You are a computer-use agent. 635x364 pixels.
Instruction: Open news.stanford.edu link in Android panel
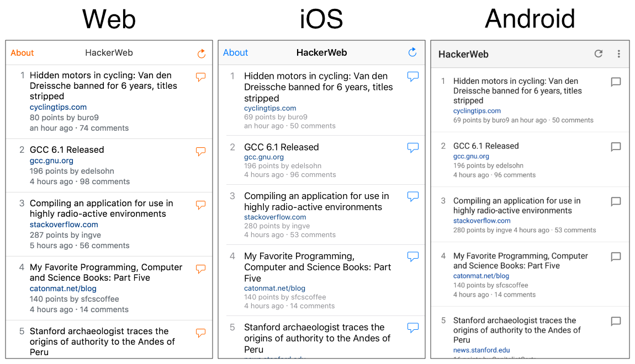click(481, 350)
